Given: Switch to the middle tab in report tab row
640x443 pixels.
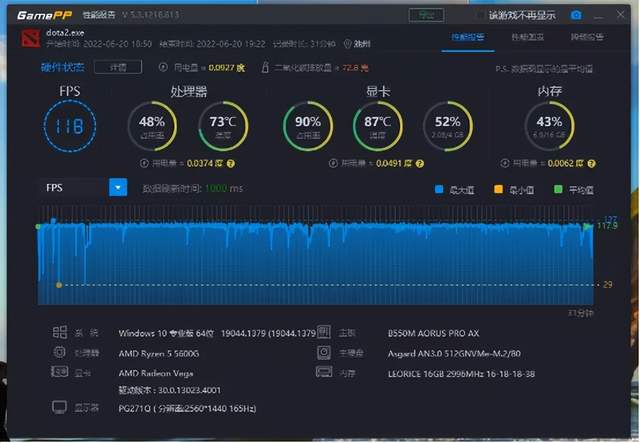Looking at the screenshot, I should (527, 37).
